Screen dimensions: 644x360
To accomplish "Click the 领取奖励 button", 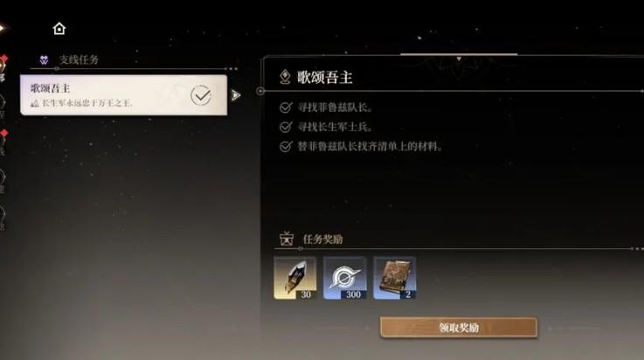I will click(x=459, y=328).
